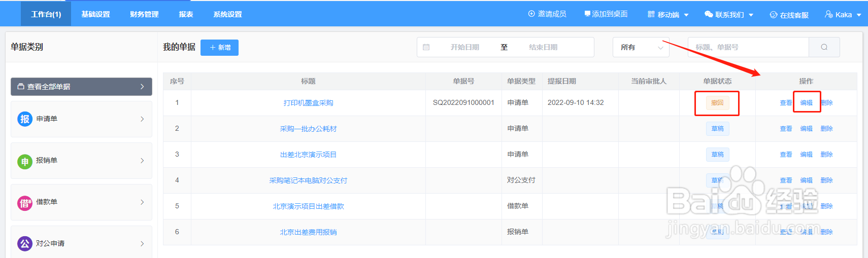Click 草稿 tag of 采购一批办公耗材
The image size is (868, 258).
click(x=717, y=129)
